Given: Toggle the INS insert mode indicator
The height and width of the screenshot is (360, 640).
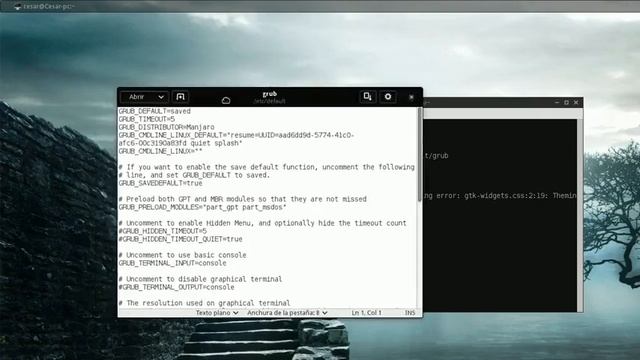Looking at the screenshot, I should coord(410,313).
